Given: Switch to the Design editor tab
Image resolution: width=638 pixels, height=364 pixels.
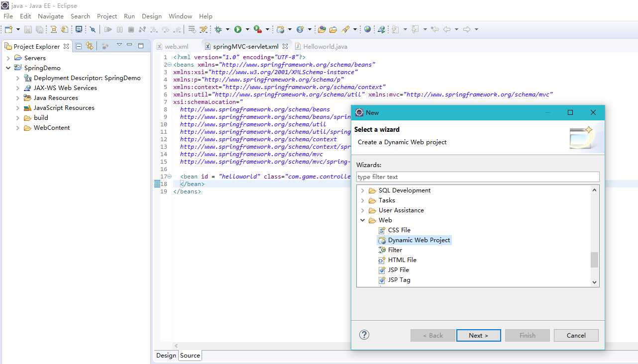Looking at the screenshot, I should pyautogui.click(x=166, y=356).
